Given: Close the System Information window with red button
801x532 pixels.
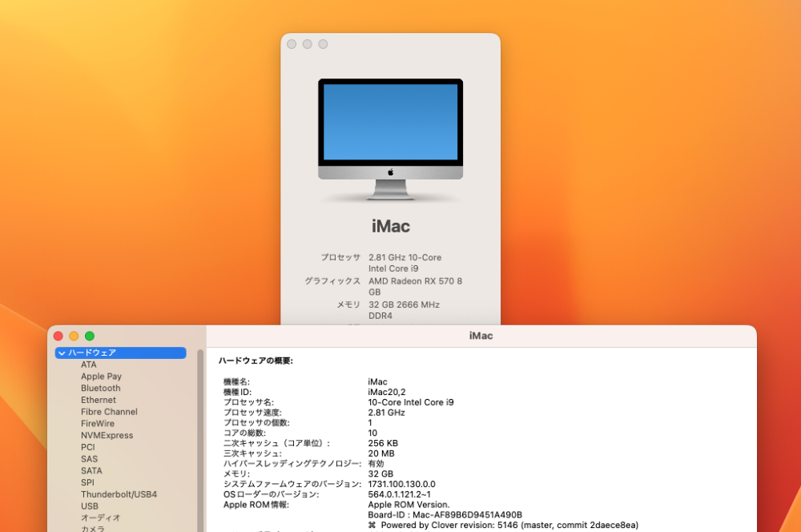Looking at the screenshot, I should click(58, 336).
